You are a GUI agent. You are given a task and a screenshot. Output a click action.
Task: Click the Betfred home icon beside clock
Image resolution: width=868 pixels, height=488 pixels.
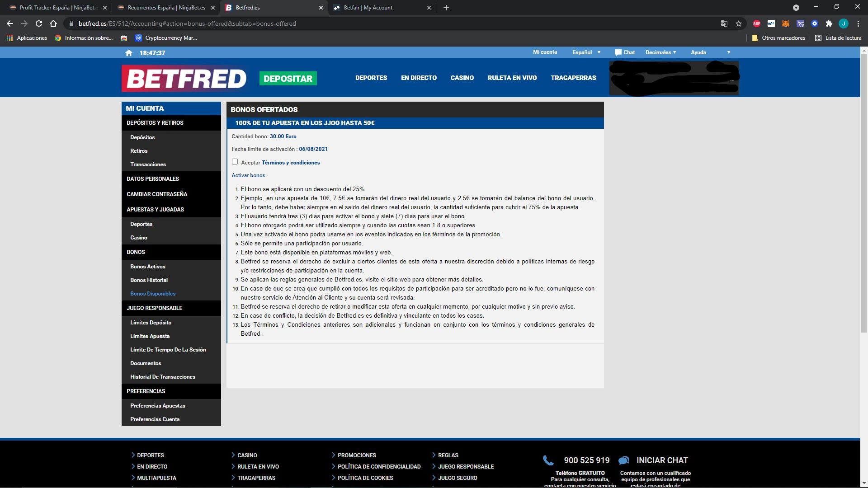[129, 53]
